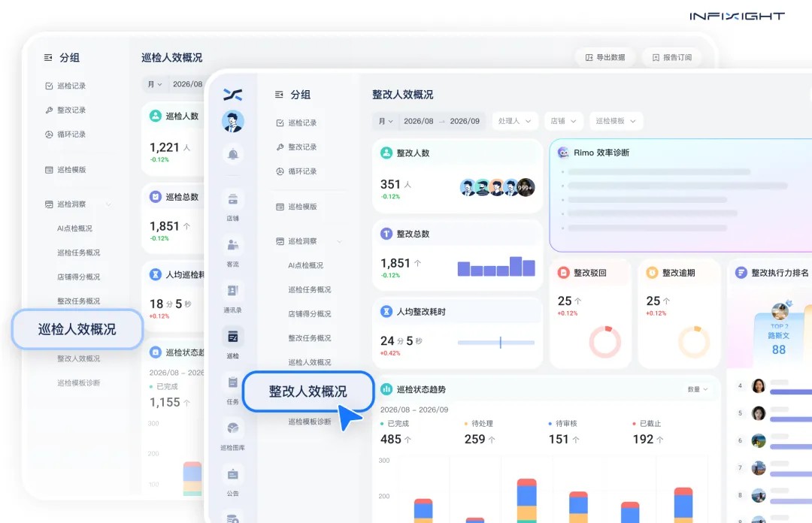Click the 整改总数 mini bar chart

click(496, 266)
